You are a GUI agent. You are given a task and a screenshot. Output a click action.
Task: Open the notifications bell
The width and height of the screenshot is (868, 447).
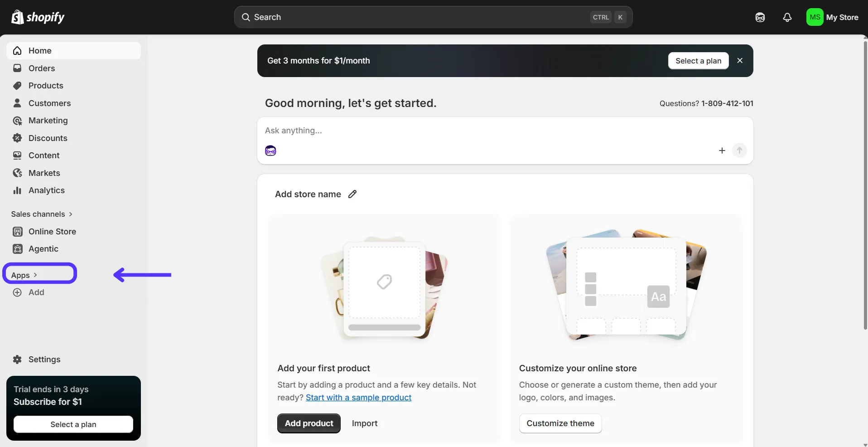(x=787, y=17)
